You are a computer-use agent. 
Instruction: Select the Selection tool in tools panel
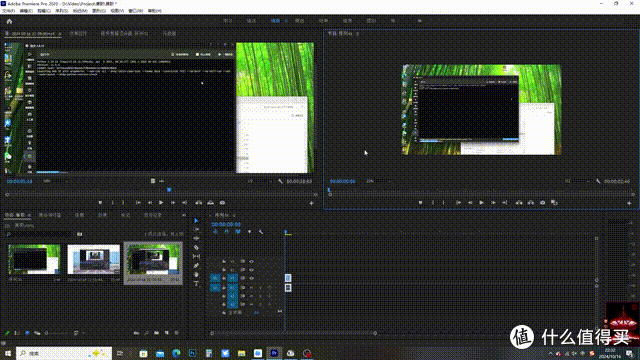pyautogui.click(x=196, y=220)
